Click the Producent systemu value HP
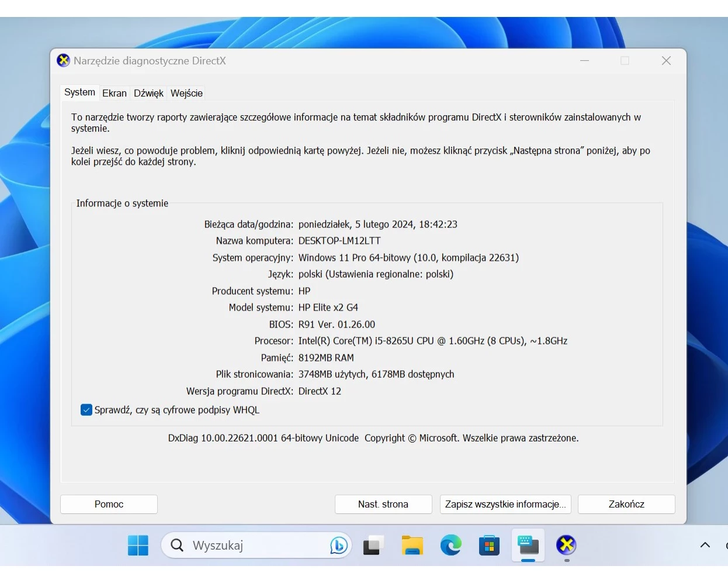 coord(304,291)
